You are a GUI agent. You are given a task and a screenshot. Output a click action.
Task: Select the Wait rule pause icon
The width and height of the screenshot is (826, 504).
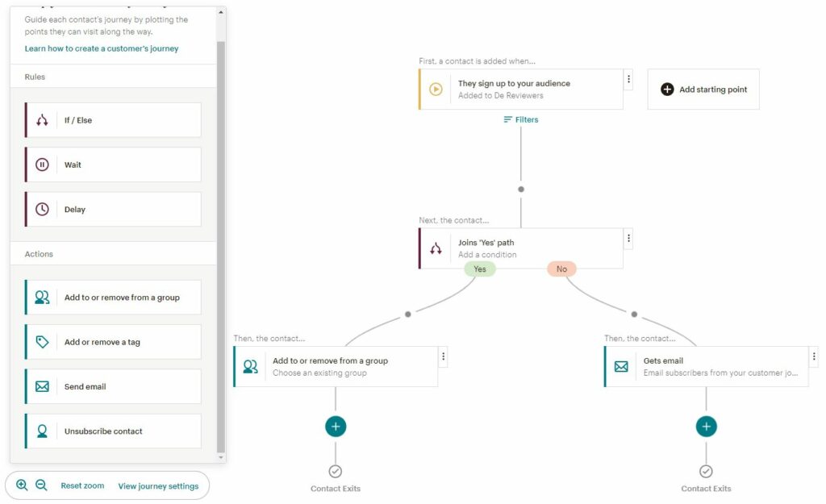[x=43, y=165]
